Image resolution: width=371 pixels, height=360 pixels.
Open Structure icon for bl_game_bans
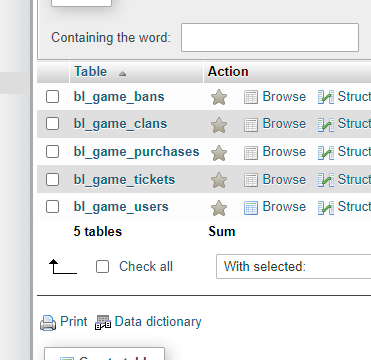326,97
